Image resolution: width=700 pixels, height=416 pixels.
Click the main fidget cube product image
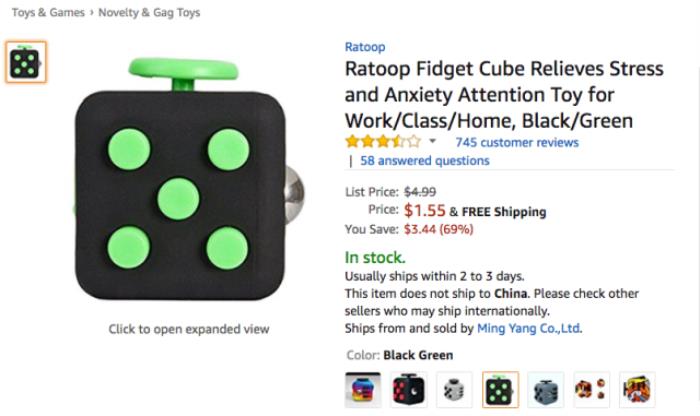[x=188, y=179]
